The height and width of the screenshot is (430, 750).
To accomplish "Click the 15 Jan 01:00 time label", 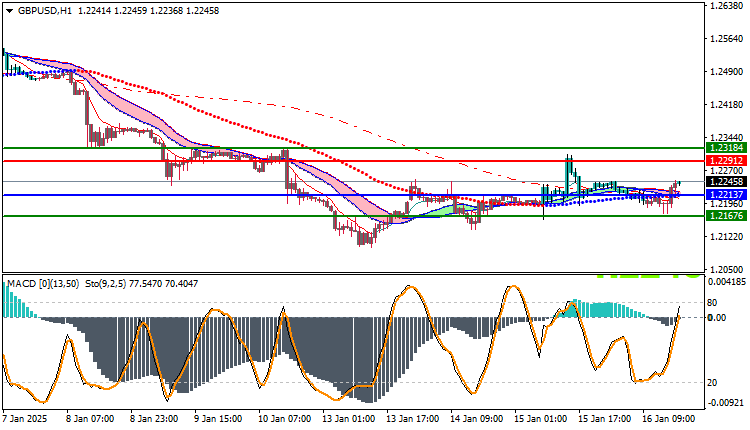I will [540, 419].
